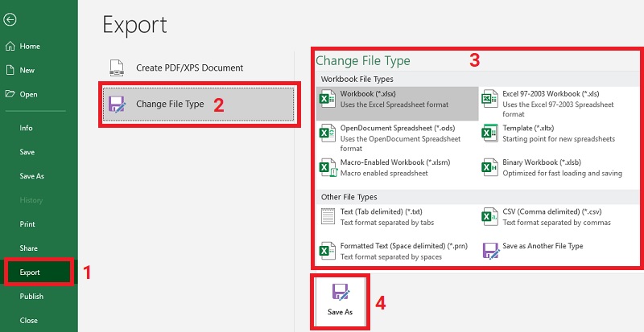This screenshot has width=644, height=332.
Task: Click Create PDF/XPS Document option
Action: click(199, 68)
